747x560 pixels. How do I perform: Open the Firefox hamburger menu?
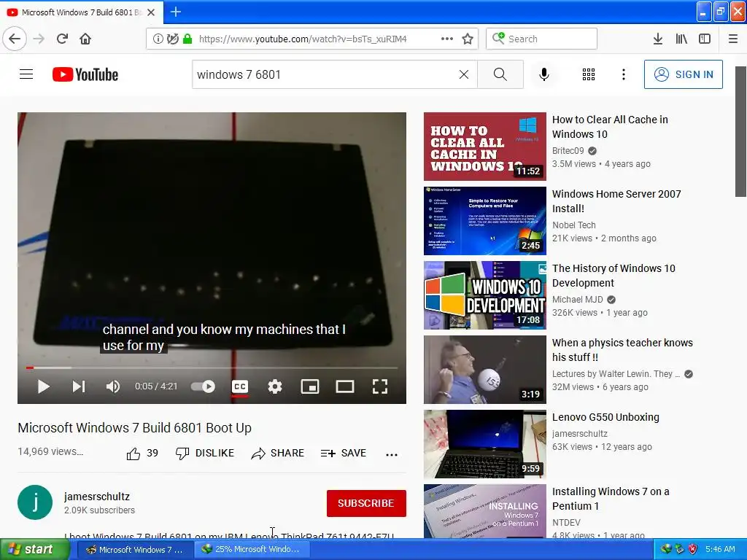pos(733,39)
